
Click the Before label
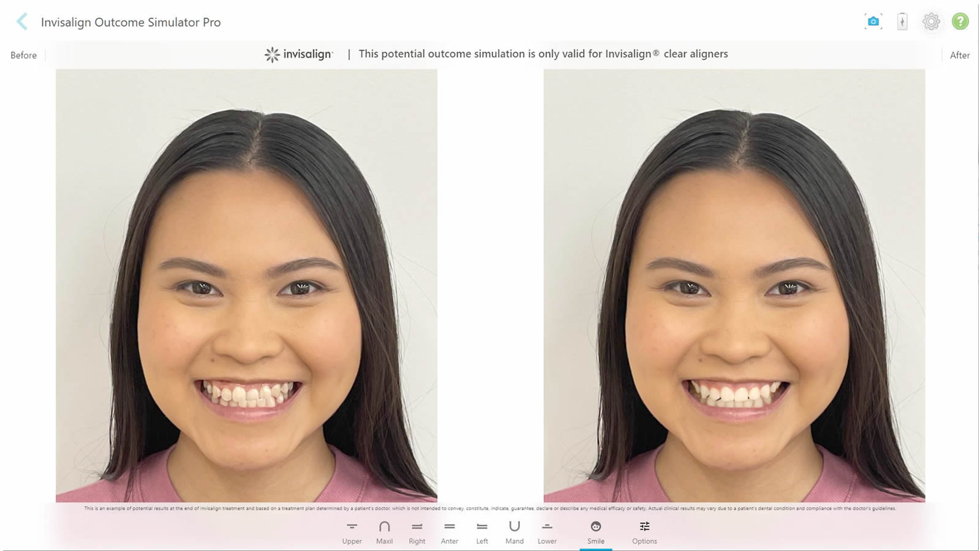[23, 55]
